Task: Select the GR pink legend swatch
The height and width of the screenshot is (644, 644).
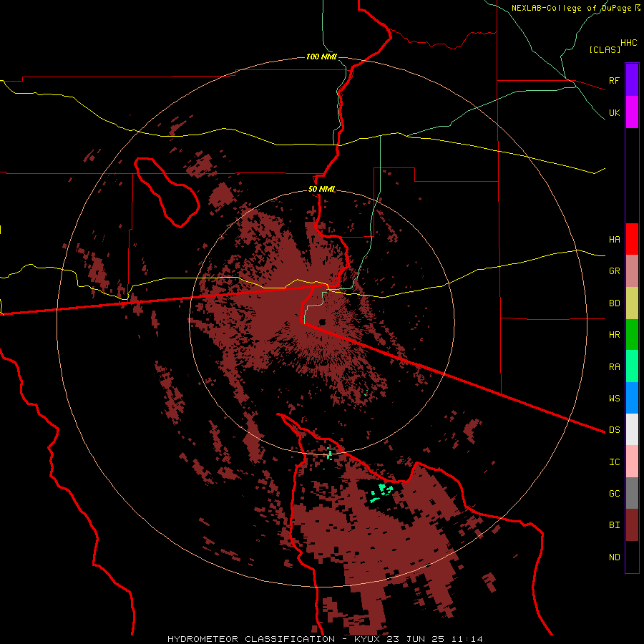Action: (632, 271)
